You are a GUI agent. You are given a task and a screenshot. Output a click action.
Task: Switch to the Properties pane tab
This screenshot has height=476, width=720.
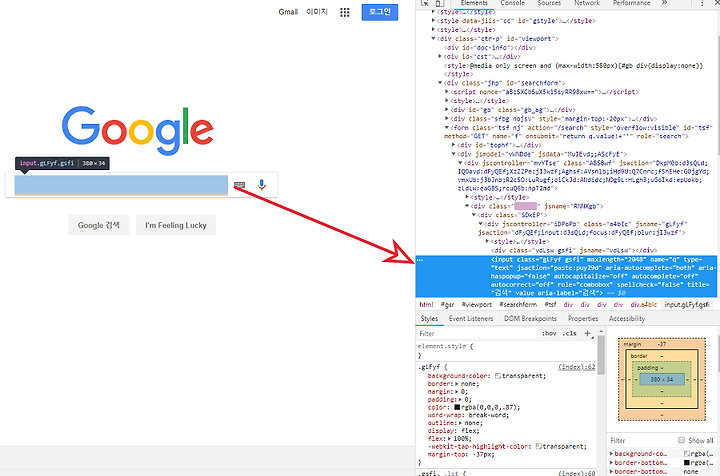[583, 319]
